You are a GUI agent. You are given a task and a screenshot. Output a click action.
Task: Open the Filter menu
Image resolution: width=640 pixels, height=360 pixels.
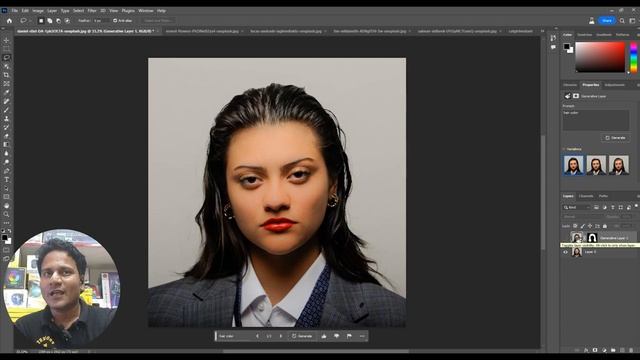[92, 11]
